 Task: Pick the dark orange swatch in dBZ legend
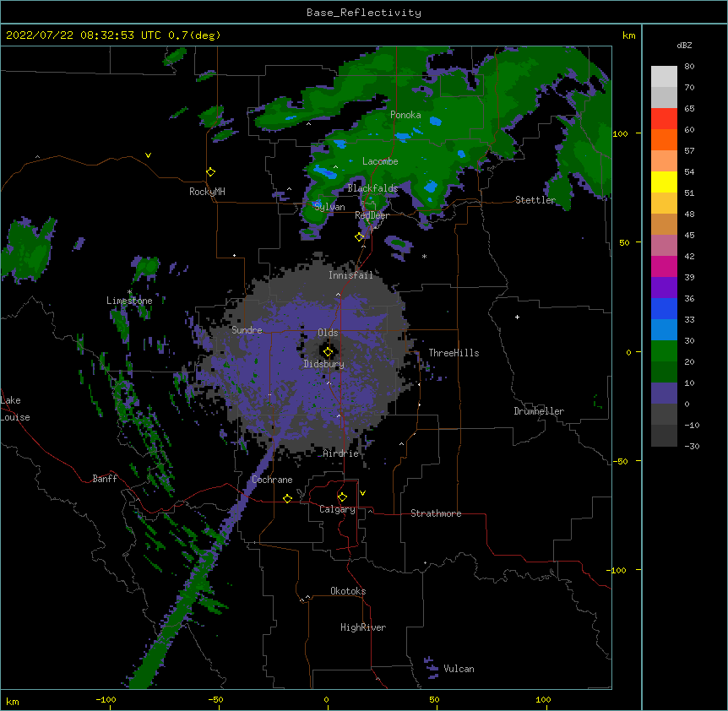[x=664, y=139]
